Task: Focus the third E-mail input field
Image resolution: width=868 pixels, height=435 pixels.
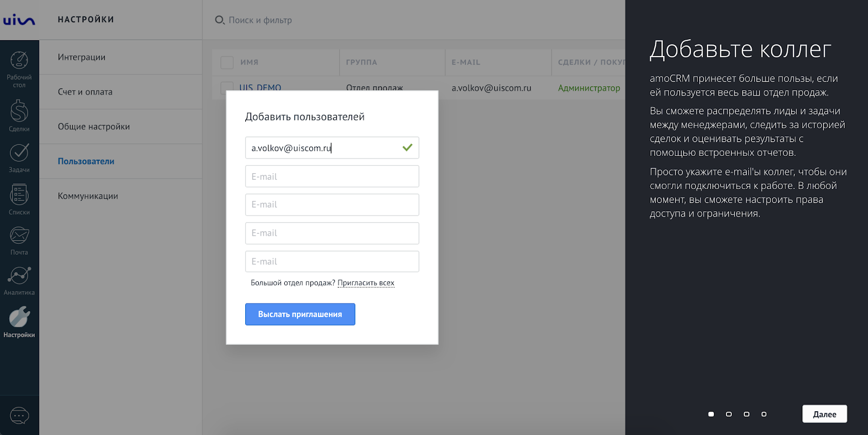Action: 332,205
